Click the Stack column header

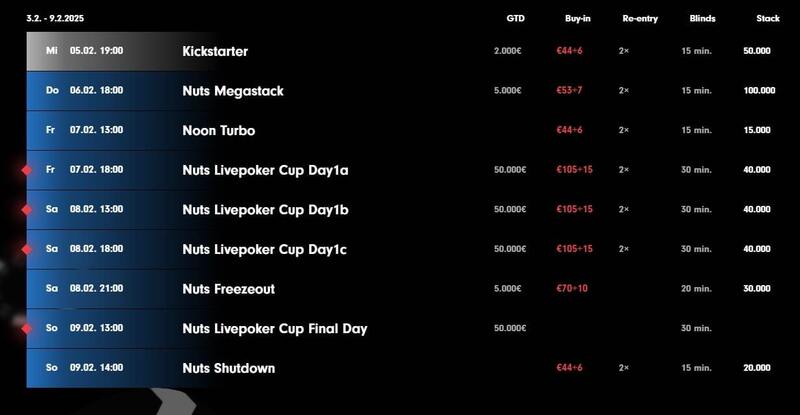767,18
